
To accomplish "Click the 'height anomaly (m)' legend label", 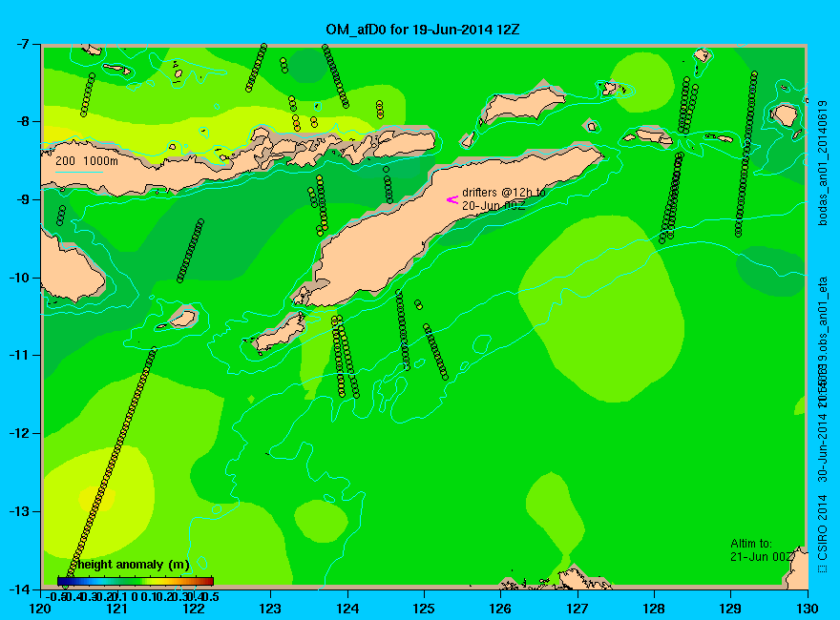I will click(132, 565).
